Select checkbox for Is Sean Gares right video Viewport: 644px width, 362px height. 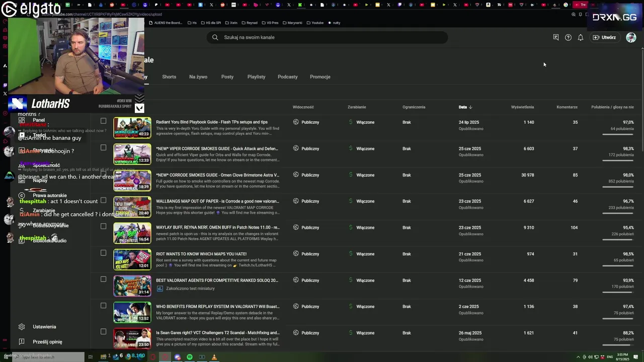(104, 331)
